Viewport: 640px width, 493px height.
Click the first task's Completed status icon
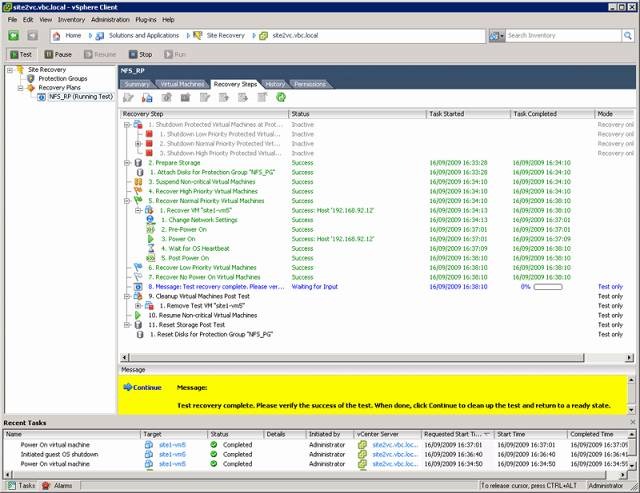click(x=213, y=444)
